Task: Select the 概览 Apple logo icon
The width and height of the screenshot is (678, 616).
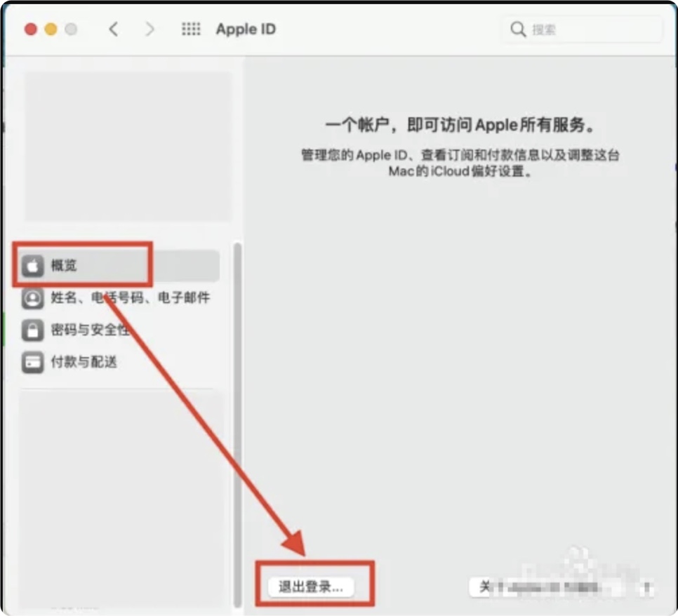Action: point(32,265)
